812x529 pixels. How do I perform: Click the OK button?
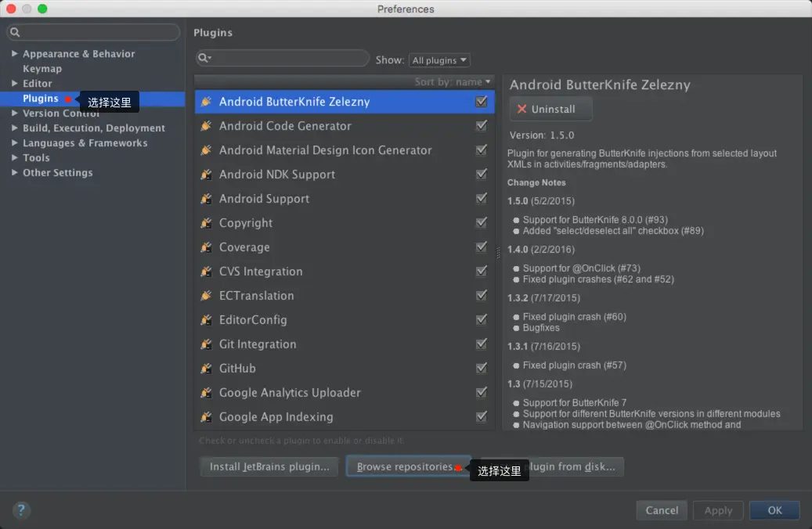pos(774,510)
